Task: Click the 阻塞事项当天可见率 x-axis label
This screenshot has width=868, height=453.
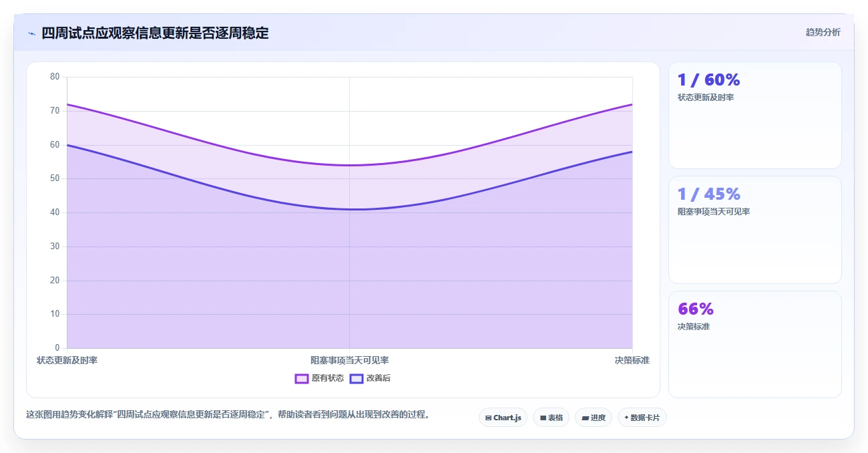Action: click(350, 360)
